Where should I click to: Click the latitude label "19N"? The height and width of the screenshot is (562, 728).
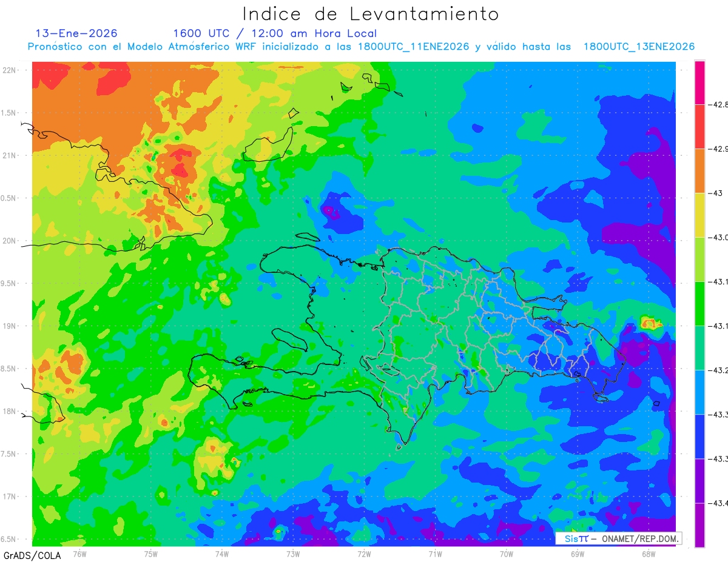[10, 326]
